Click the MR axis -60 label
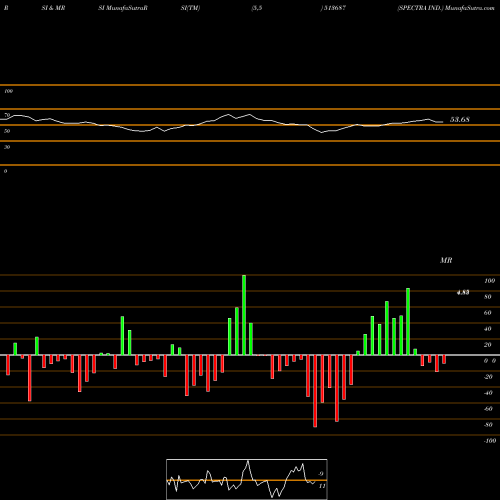The image size is (500, 500). click(x=488, y=409)
